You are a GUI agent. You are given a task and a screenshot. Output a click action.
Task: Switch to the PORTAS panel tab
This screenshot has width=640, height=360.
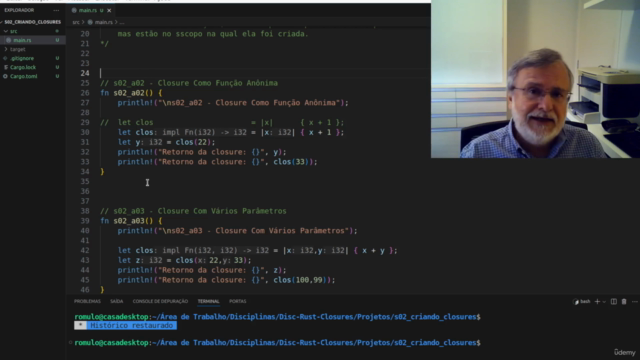tap(238, 301)
